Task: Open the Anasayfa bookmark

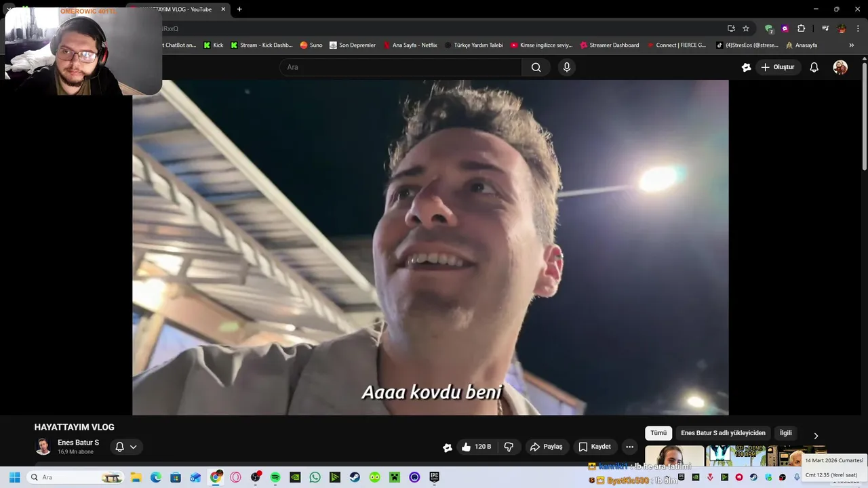Action: pos(802,45)
